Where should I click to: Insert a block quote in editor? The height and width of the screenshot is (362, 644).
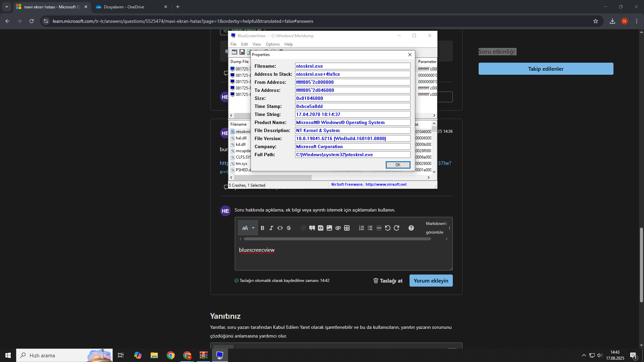click(312, 228)
